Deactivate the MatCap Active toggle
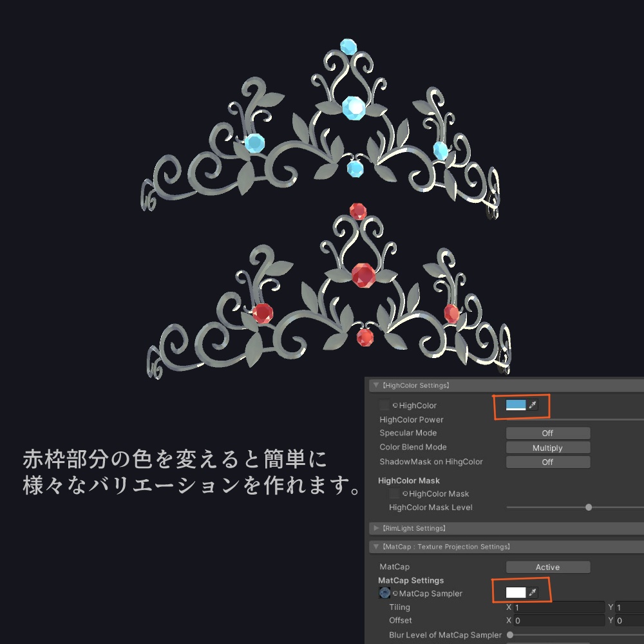The width and height of the screenshot is (644, 644). [548, 567]
